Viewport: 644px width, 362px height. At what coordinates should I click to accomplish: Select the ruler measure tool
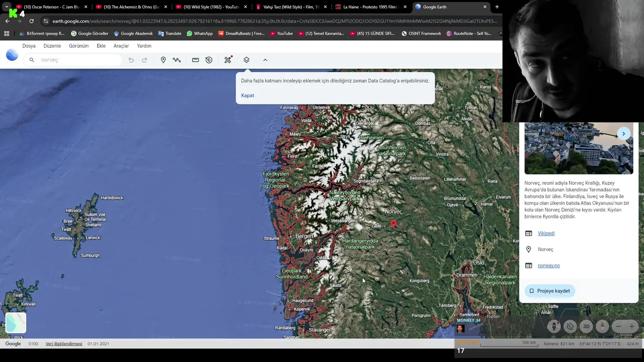[195, 60]
